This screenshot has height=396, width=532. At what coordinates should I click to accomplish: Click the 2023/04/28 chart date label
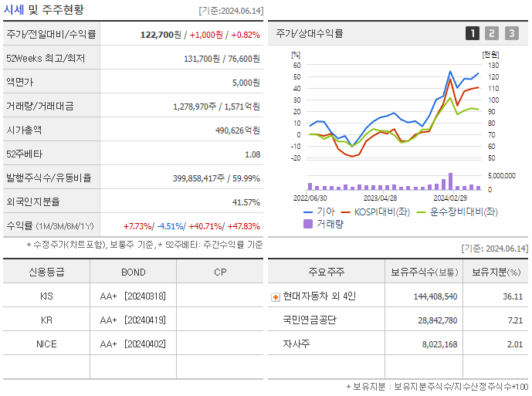[x=380, y=198]
